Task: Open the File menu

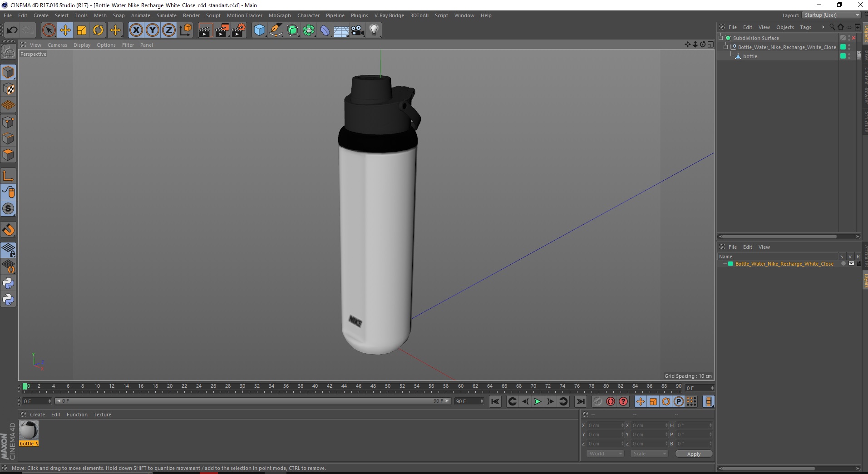Action: point(8,15)
